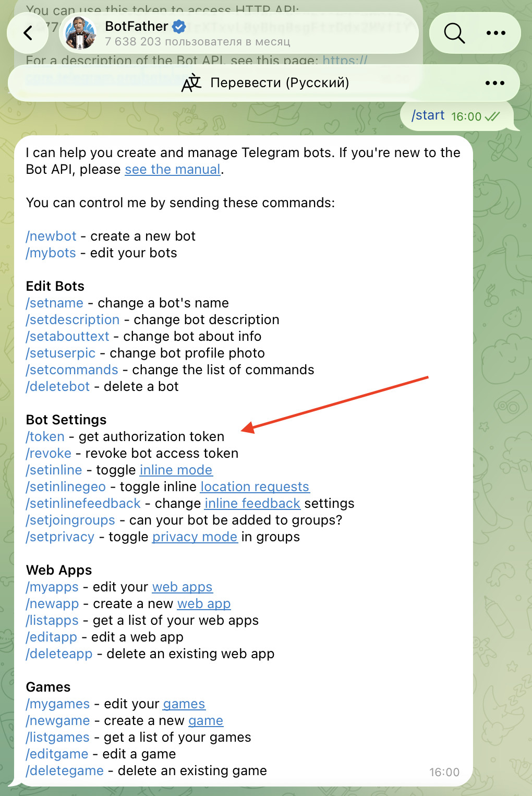The height and width of the screenshot is (796, 532).
Task: Tap the /setdescription command
Action: coord(73,319)
